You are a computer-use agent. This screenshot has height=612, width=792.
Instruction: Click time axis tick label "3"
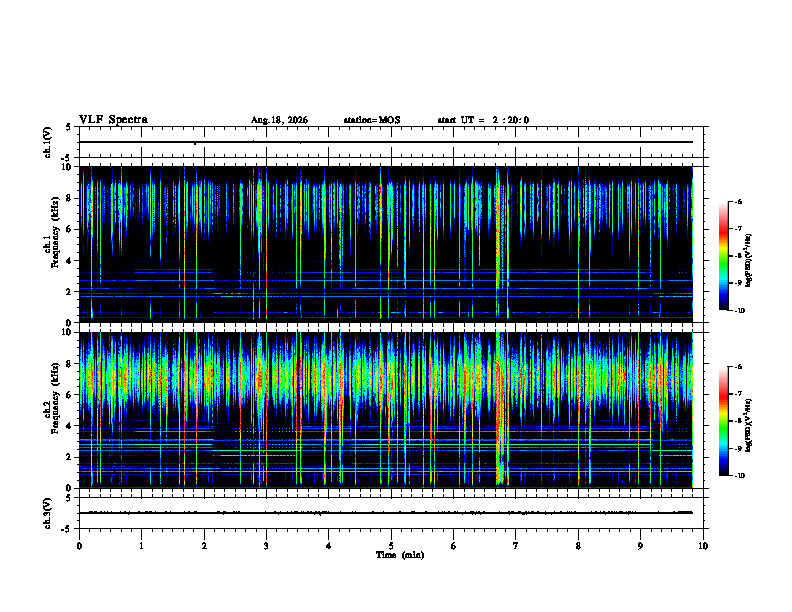pos(266,546)
